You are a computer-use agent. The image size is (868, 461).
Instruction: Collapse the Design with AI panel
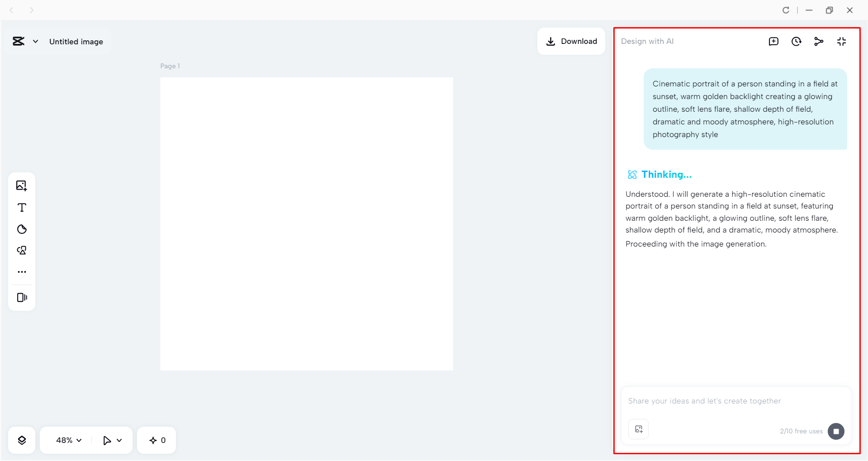(x=841, y=42)
